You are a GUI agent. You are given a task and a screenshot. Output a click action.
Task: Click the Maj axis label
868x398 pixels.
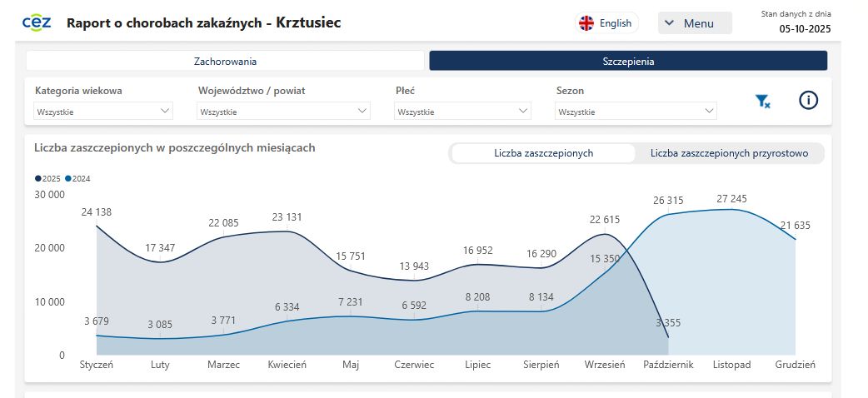click(x=351, y=365)
